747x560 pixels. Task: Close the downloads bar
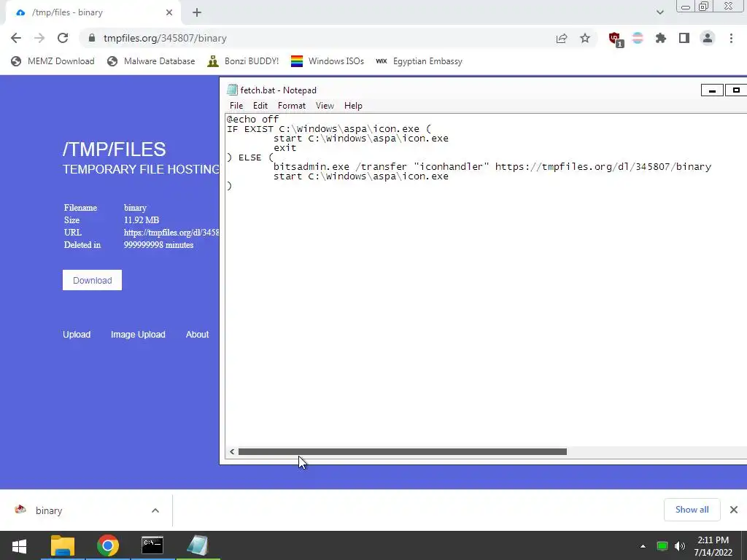click(x=734, y=510)
